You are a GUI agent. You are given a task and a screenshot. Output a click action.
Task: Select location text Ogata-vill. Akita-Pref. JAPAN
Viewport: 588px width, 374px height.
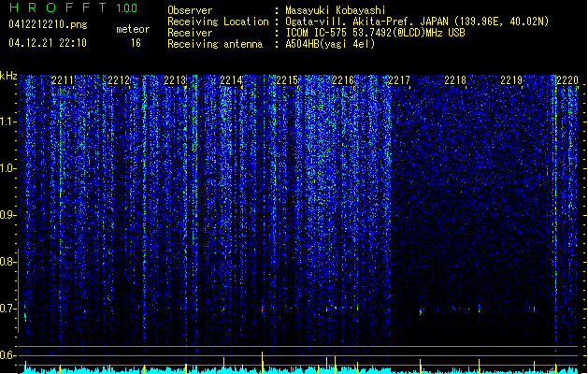coord(366,22)
